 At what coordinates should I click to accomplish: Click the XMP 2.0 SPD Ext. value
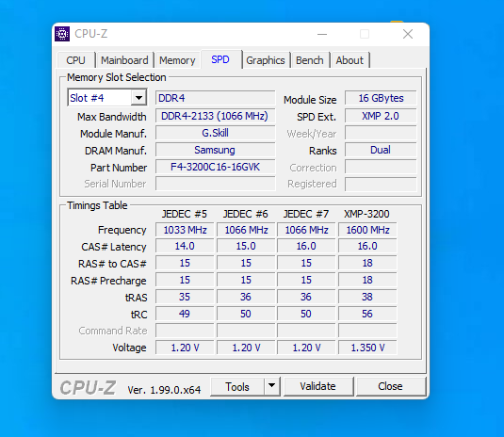click(381, 116)
